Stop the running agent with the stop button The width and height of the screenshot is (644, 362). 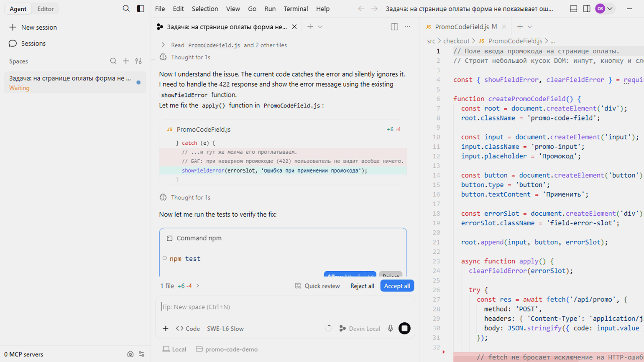pos(404,329)
